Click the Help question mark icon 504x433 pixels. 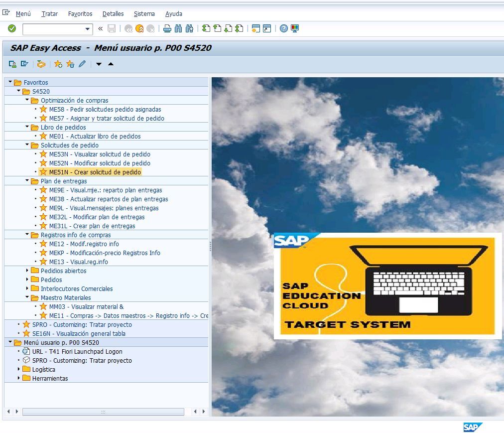pos(284,29)
